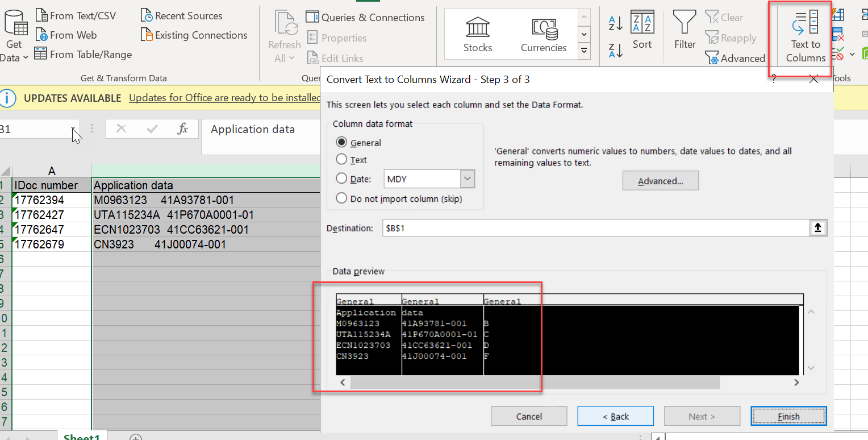Open Existing Connections

coord(194,35)
